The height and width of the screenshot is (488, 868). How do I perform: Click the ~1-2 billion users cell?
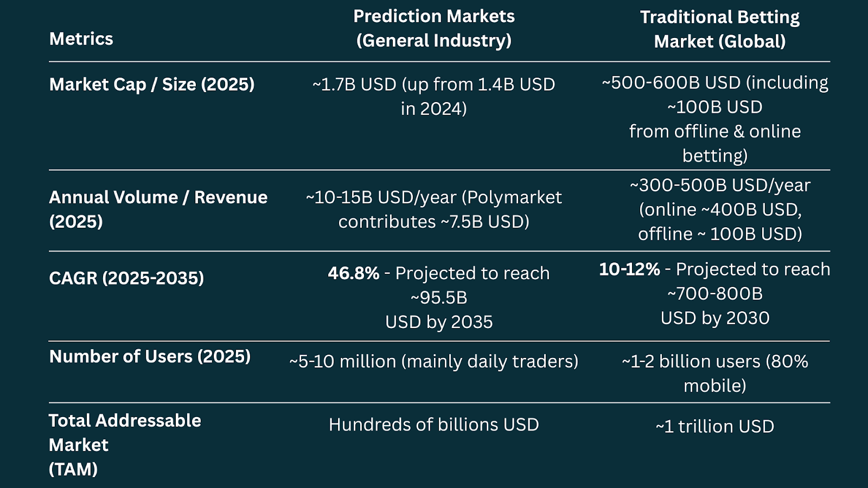click(x=714, y=373)
